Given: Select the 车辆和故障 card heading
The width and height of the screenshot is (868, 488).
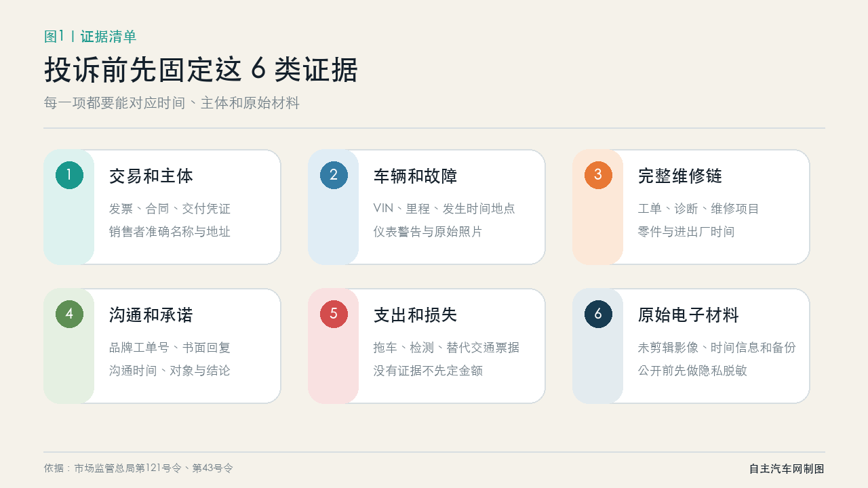Looking at the screenshot, I should (x=416, y=176).
